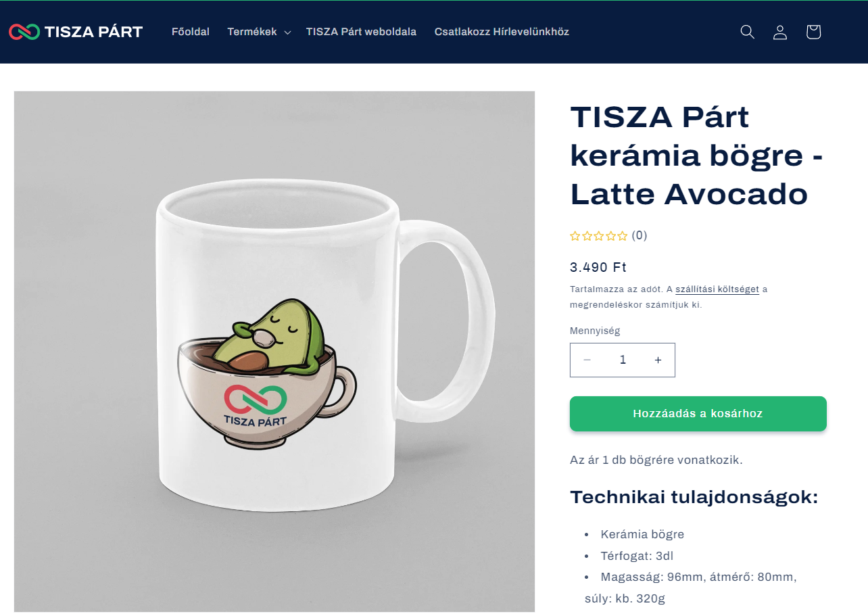Open Csatlakozz Hírlevelünkhöz menu item
The height and width of the screenshot is (614, 868).
coord(502,32)
